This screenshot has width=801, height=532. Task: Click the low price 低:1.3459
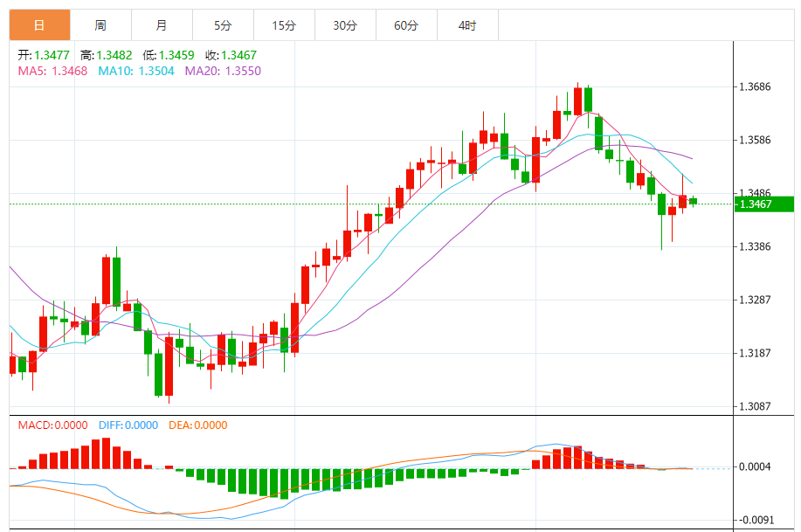coord(169,55)
